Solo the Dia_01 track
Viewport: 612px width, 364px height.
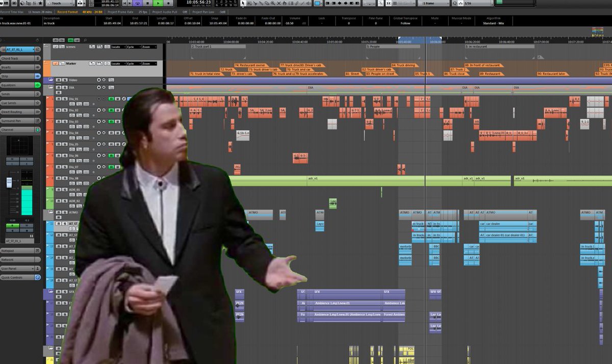click(x=65, y=99)
